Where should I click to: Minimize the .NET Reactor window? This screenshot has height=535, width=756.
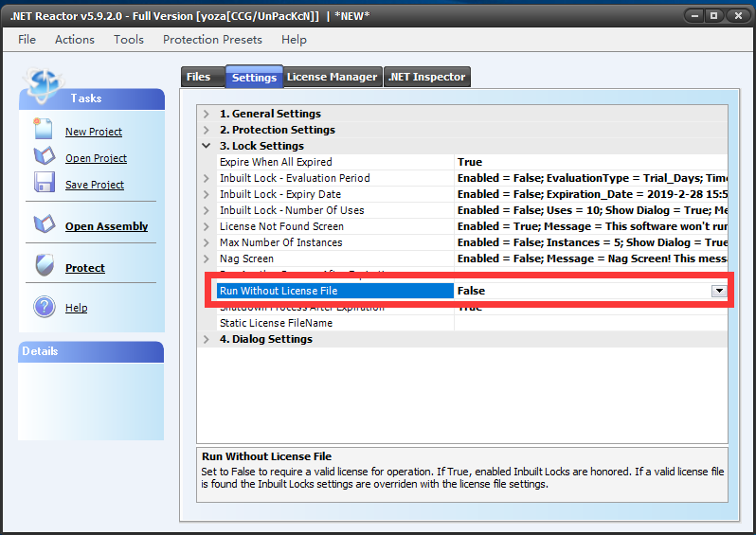coord(694,16)
